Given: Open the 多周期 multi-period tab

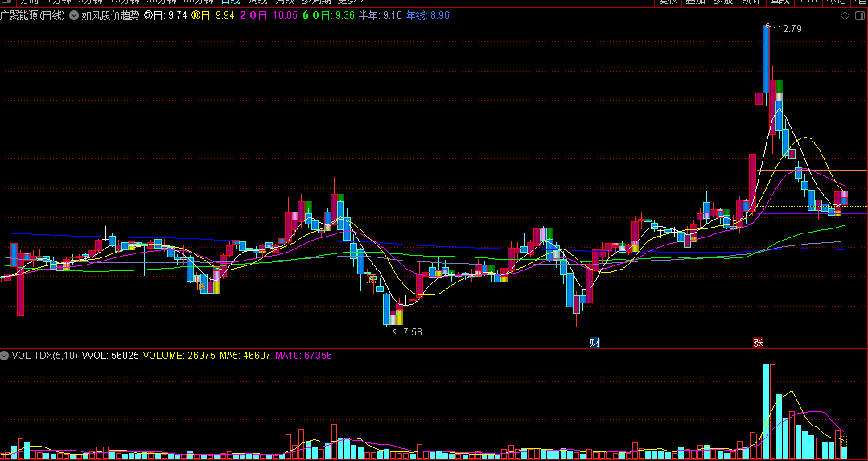Looking at the screenshot, I should point(316,2).
